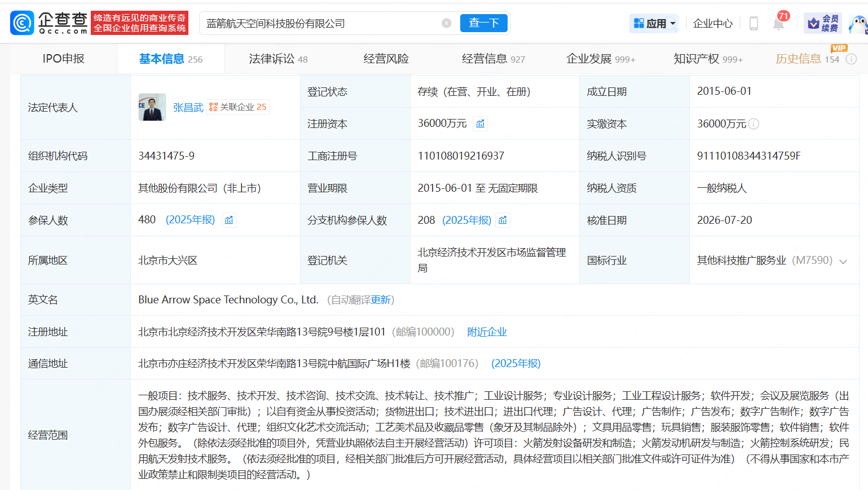Click the 张昌武 portrait photo

[152, 107]
